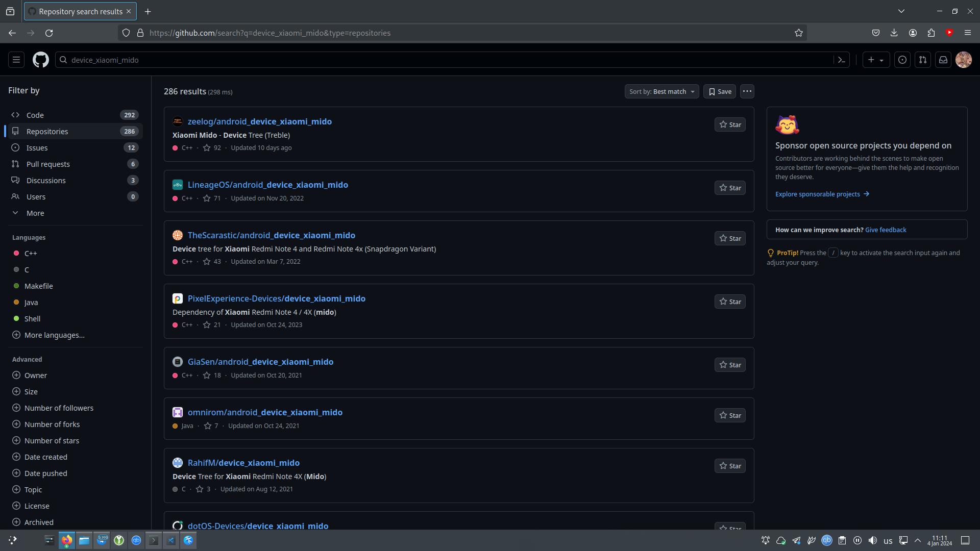Star LineageOS/android_device_xiaomi_mido repository

[730, 188]
